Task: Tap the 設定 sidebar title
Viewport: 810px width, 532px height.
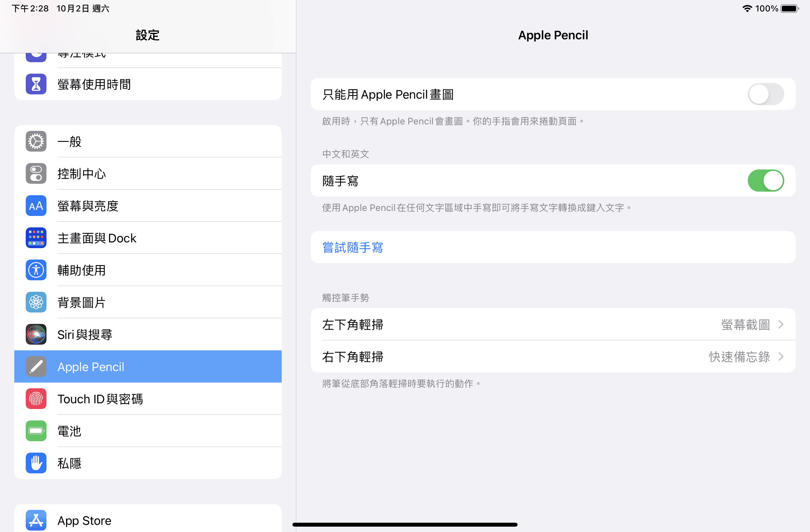Action: [x=148, y=35]
